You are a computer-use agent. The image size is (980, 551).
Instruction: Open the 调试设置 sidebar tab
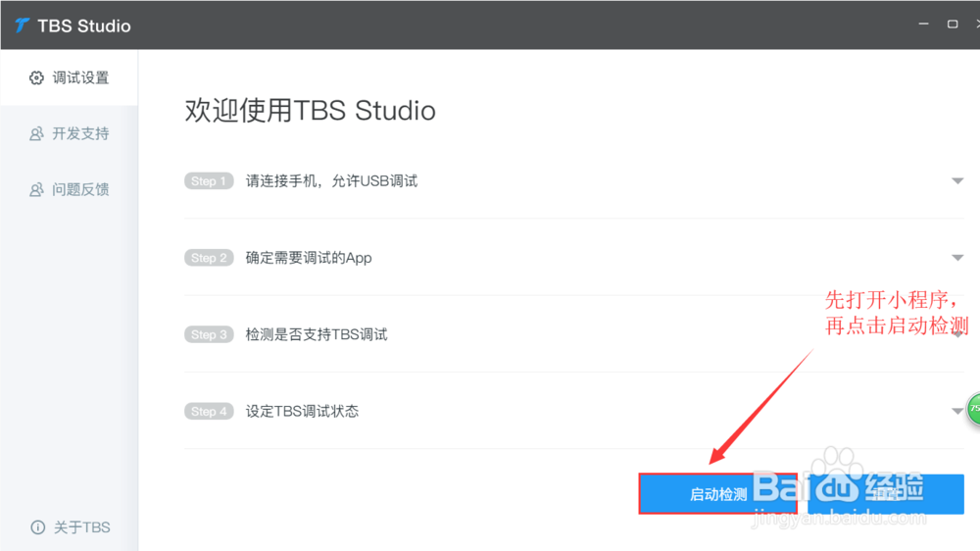point(70,77)
